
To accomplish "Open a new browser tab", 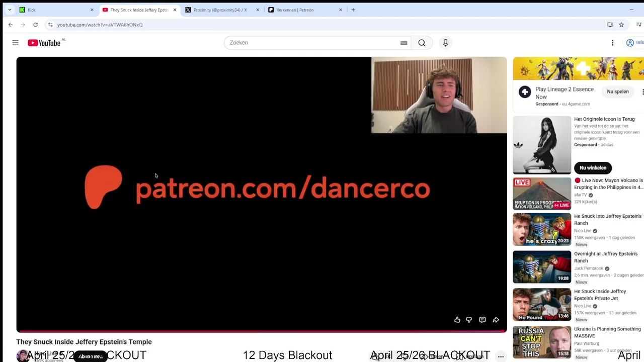I will point(353,10).
